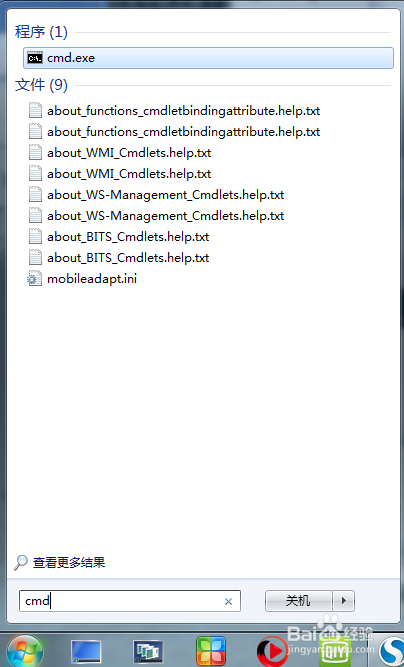Screen dimensions: 404x667
Task: Expand the shutdown options arrow
Action: click(344, 601)
